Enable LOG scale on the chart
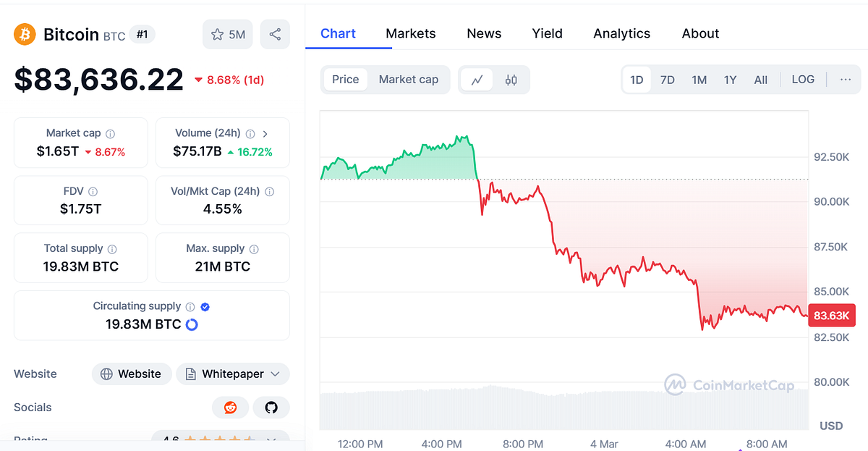This screenshot has height=451, width=868. point(803,80)
